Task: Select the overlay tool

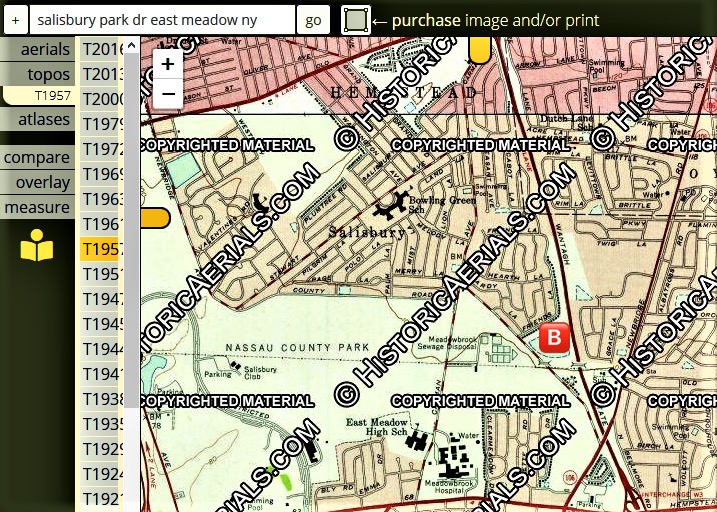Action: [x=37, y=182]
